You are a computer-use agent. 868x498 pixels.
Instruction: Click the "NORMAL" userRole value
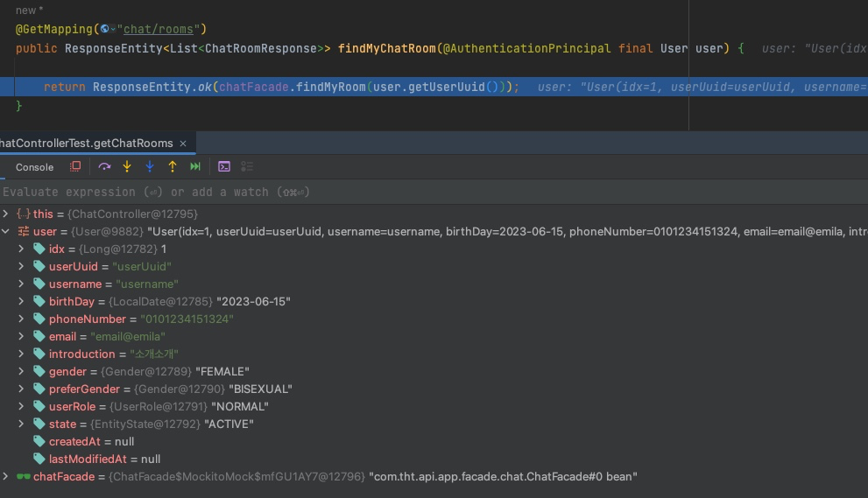pyautogui.click(x=240, y=407)
